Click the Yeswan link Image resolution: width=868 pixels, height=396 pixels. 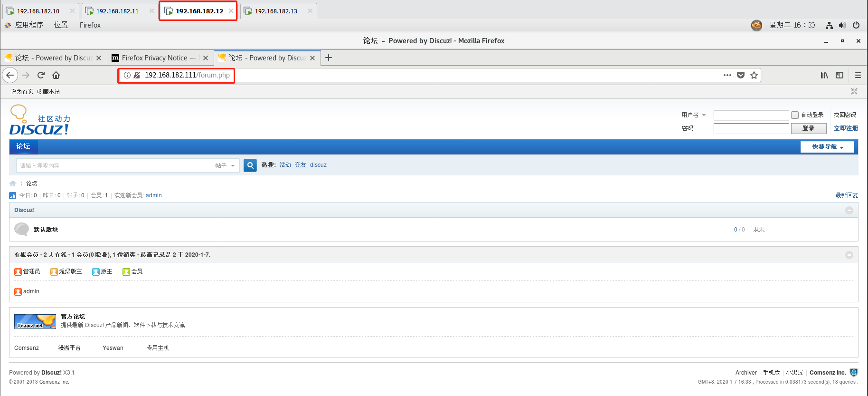113,348
